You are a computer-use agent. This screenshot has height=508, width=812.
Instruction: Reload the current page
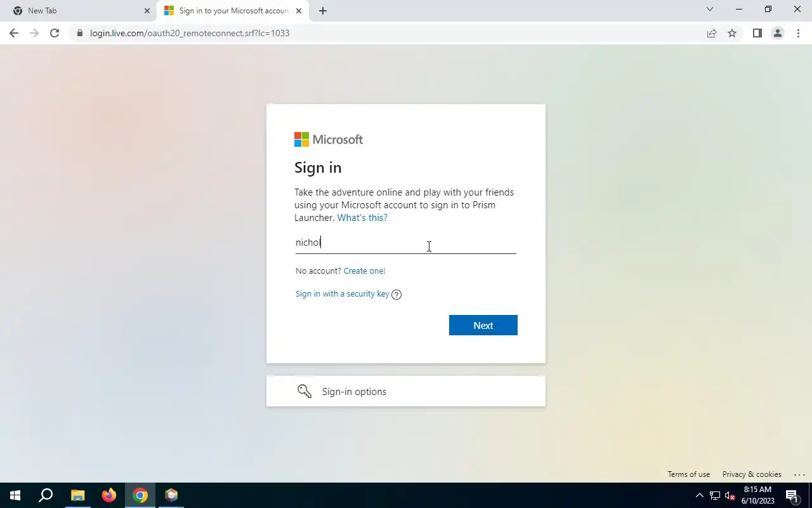55,33
